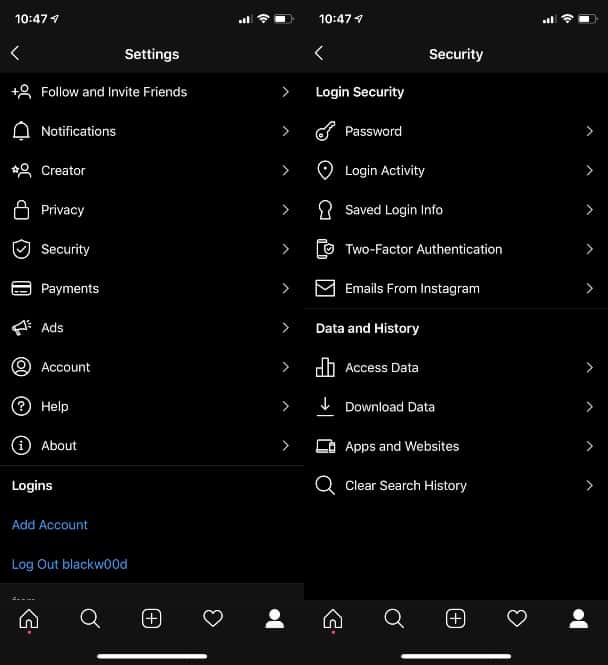Select the Account settings entry
The width and height of the screenshot is (608, 665).
(x=66, y=367)
